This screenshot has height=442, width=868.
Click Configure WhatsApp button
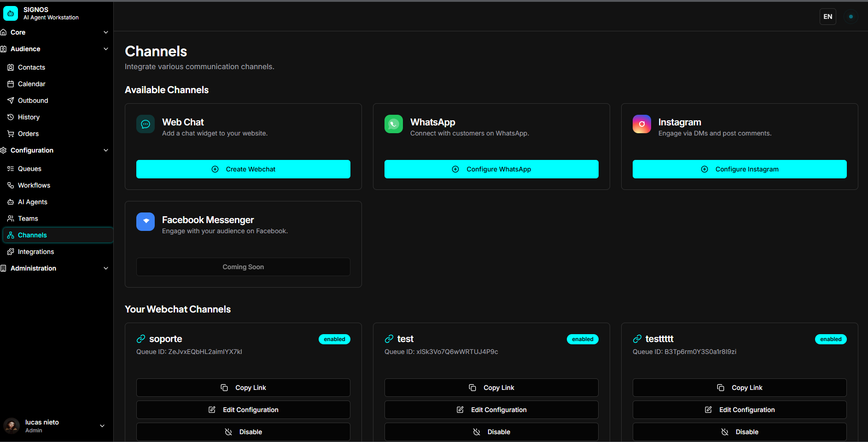click(491, 169)
